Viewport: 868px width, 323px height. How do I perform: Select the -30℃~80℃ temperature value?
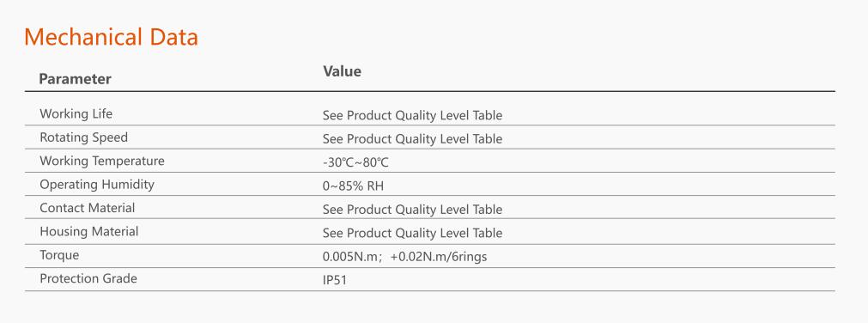(x=357, y=163)
